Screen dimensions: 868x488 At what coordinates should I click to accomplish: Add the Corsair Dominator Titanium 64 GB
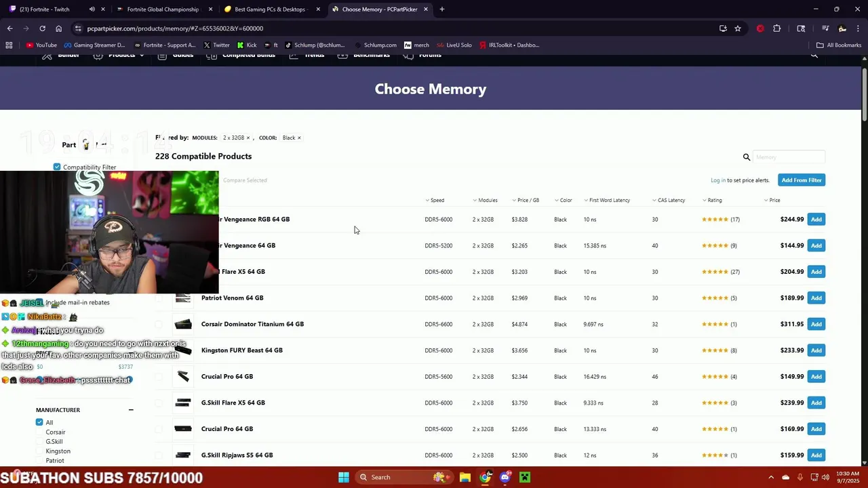816,324
